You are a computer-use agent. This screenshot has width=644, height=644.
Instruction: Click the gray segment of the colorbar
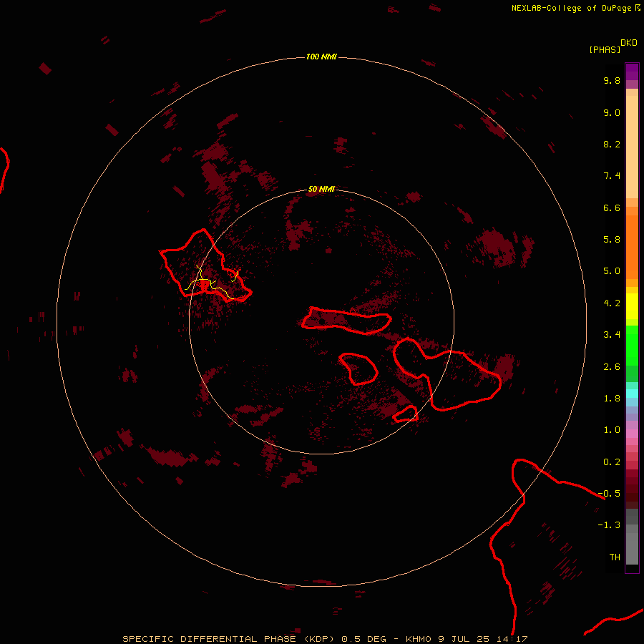[632, 537]
